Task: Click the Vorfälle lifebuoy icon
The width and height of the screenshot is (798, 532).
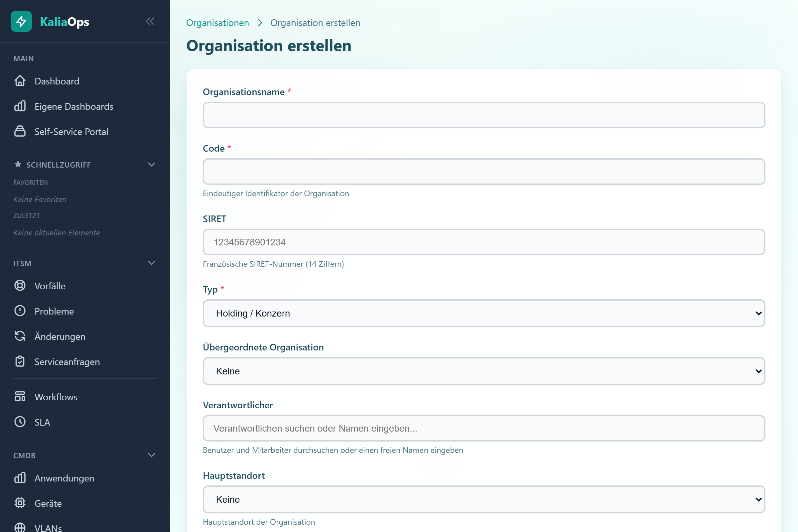Action: click(20, 286)
